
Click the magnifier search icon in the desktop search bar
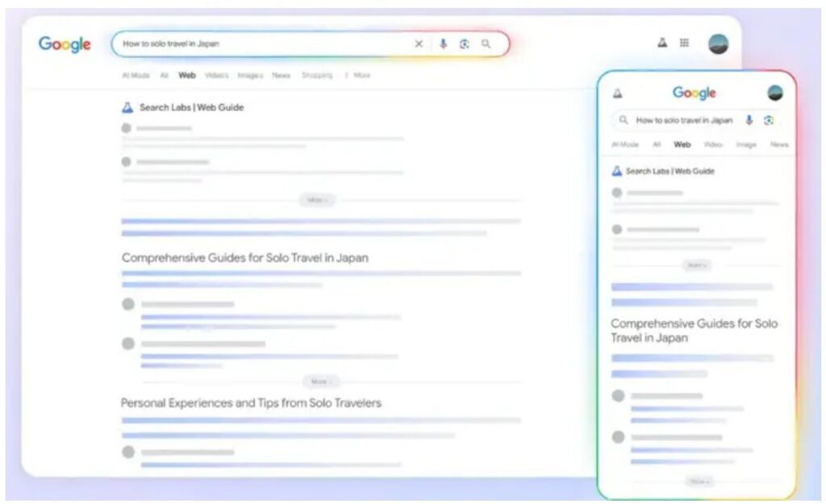(486, 44)
